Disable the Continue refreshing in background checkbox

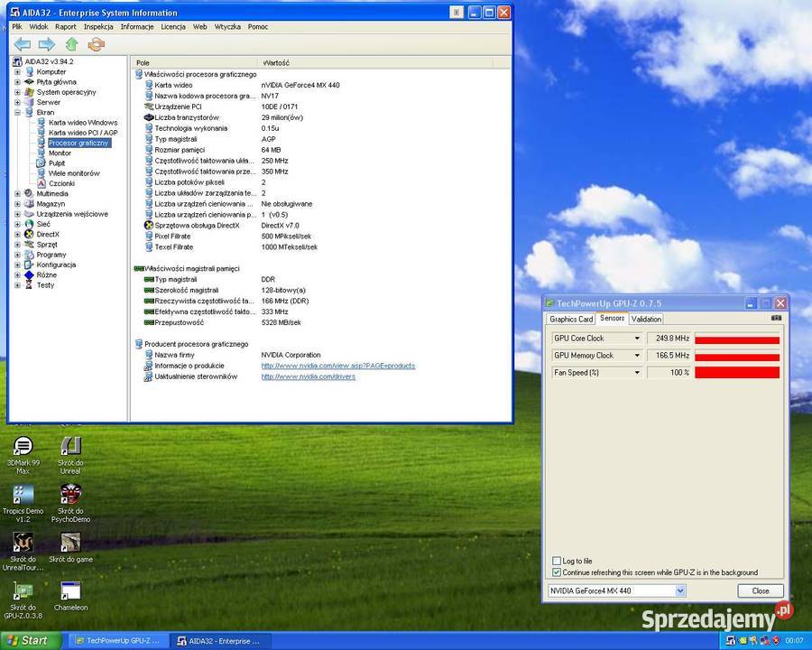[x=558, y=571]
